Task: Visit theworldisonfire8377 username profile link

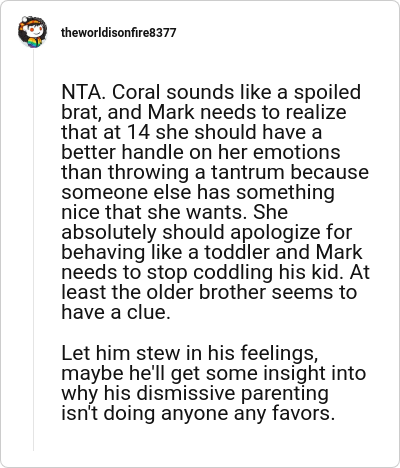Action: 118,33
